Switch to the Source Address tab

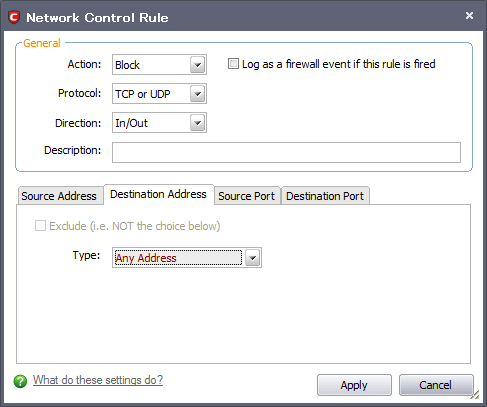coord(60,196)
